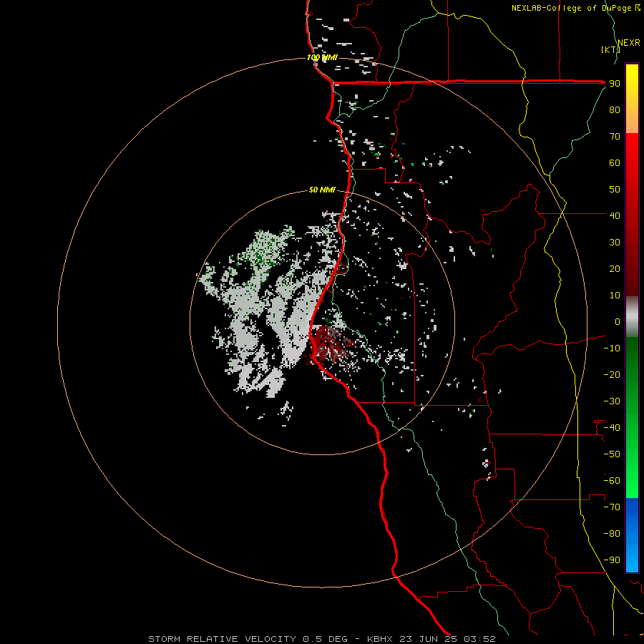Click the -40 value on velocity scale
The height and width of the screenshot is (644, 644).
click(x=612, y=428)
